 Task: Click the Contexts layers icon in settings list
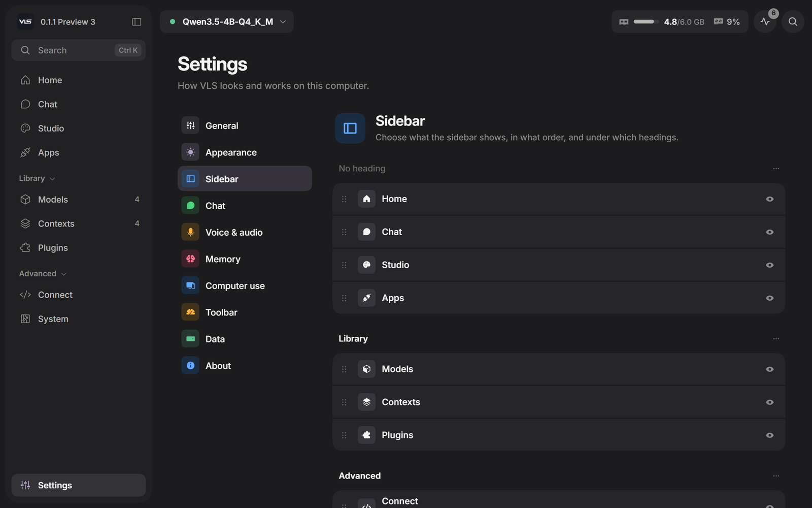click(x=366, y=402)
